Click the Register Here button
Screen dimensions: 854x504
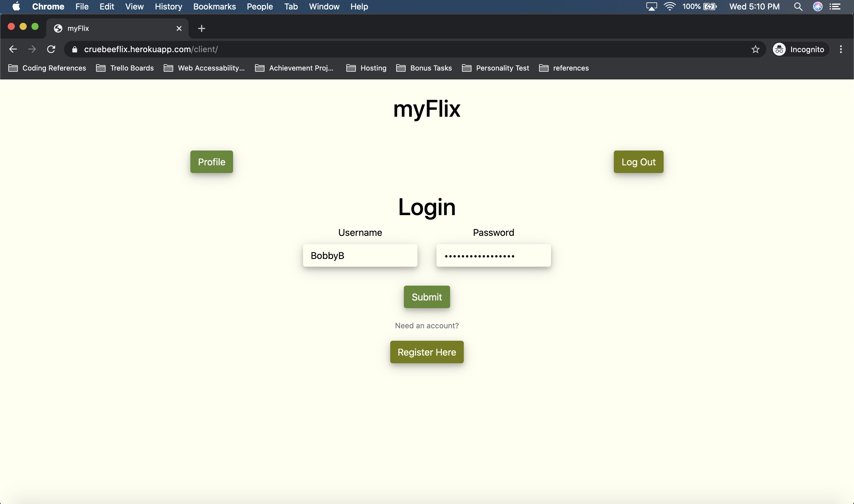427,352
